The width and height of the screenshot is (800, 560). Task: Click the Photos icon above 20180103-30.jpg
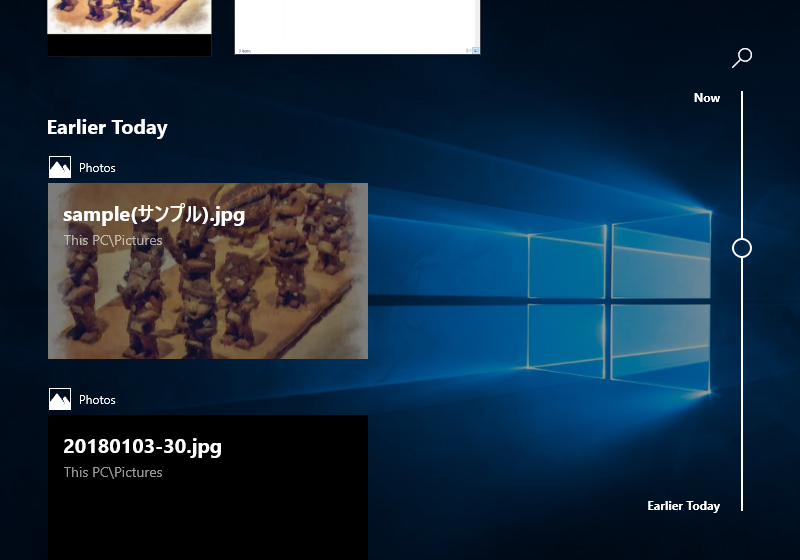coord(60,399)
